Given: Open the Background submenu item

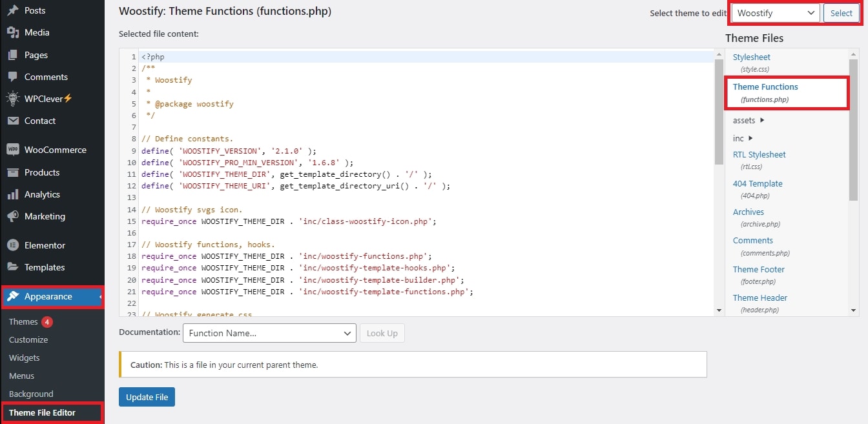Looking at the screenshot, I should [31, 394].
